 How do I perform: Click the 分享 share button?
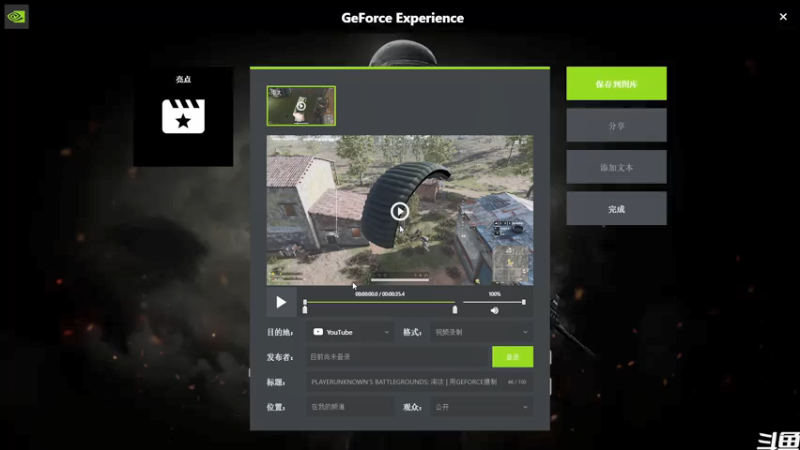click(x=616, y=125)
